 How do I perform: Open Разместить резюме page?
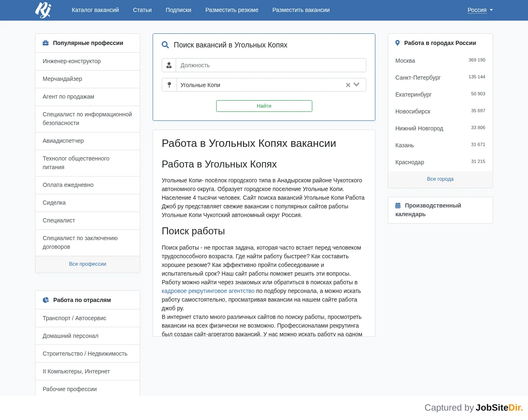(232, 10)
